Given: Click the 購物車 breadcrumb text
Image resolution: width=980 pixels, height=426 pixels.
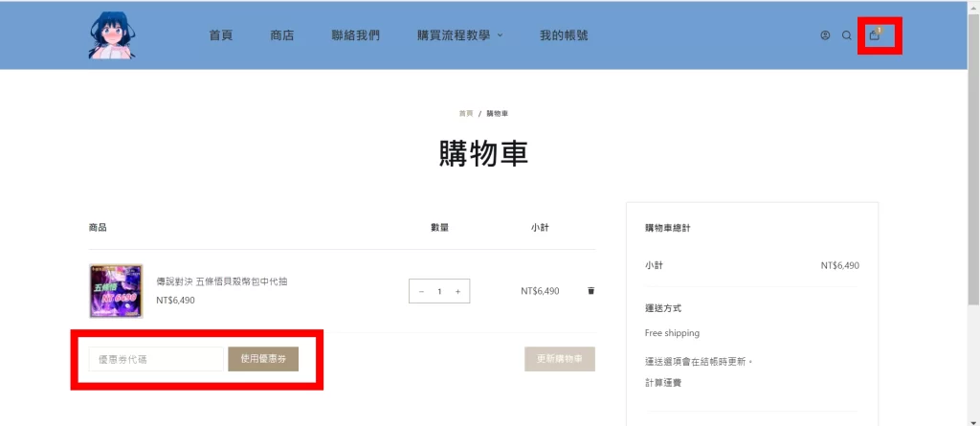Looking at the screenshot, I should pos(499,114).
